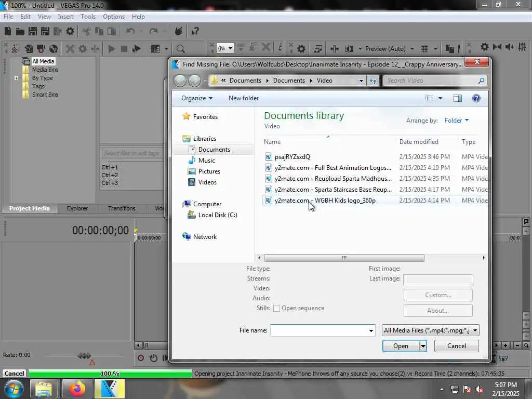Click the red Record button in transport
This screenshot has width=532, height=399.
click(x=141, y=357)
